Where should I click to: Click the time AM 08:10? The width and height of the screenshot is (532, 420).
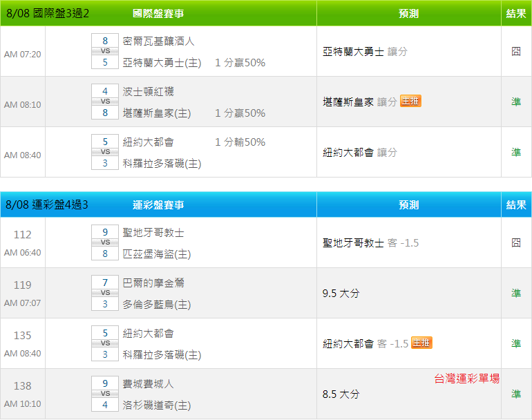point(22,104)
